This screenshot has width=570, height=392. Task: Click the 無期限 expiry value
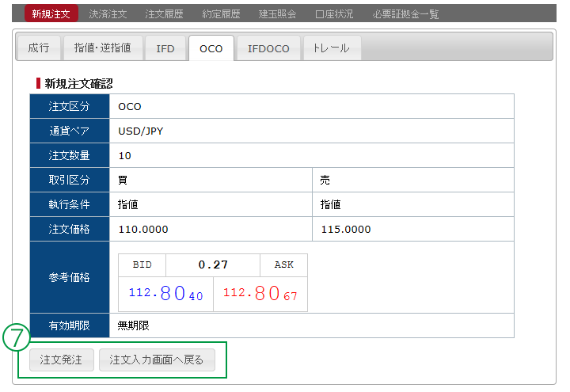coord(134,325)
